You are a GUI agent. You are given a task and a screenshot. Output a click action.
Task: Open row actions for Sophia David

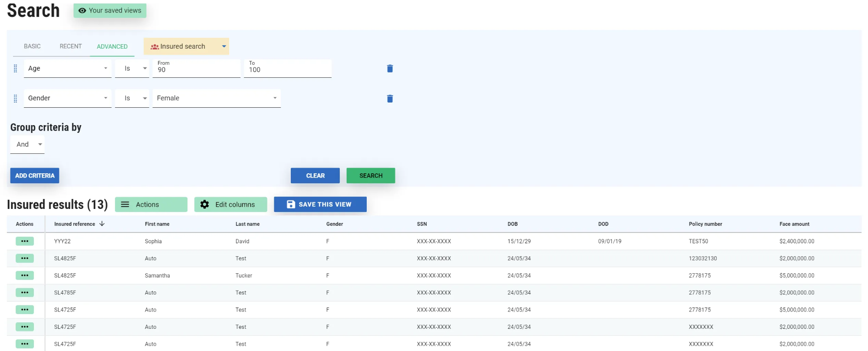25,241
